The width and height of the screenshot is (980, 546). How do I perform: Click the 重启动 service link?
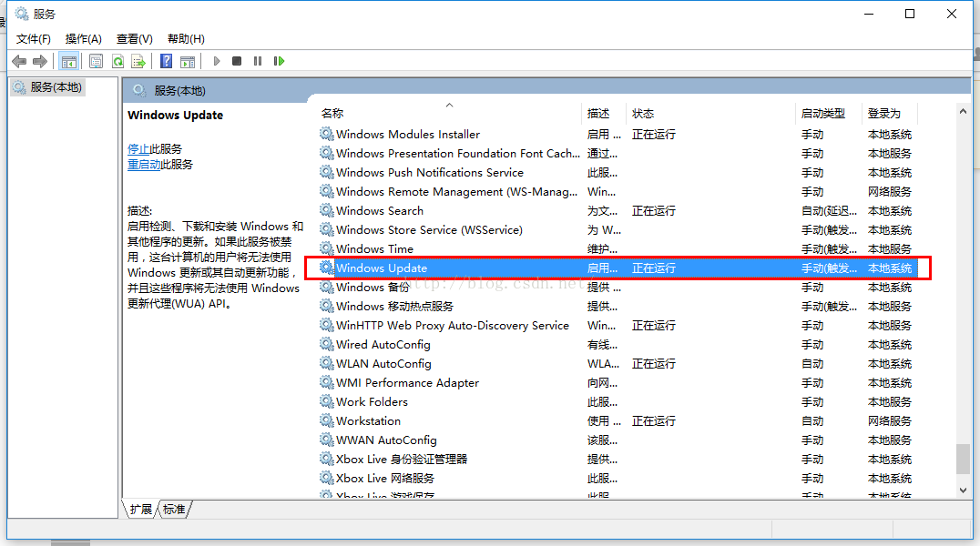coord(144,165)
